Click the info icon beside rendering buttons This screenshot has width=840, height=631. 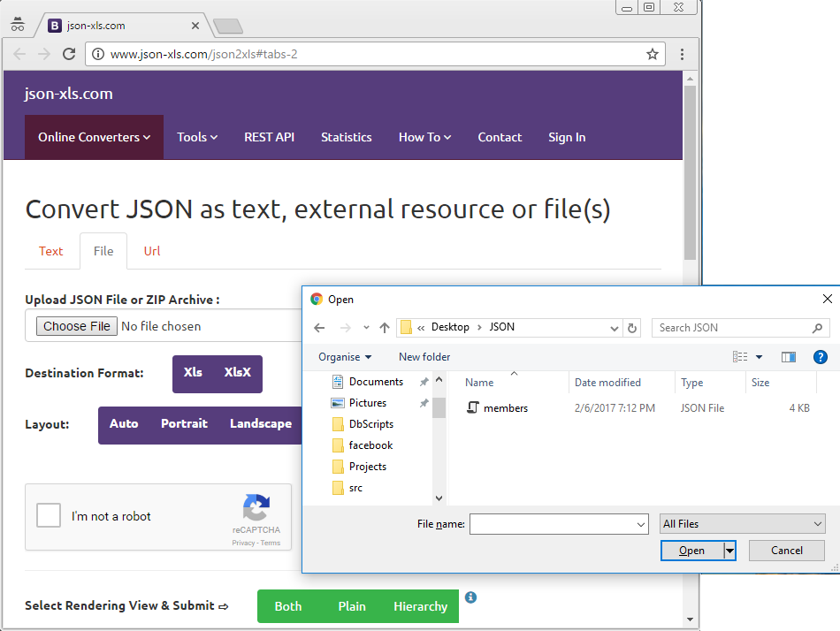(x=471, y=597)
